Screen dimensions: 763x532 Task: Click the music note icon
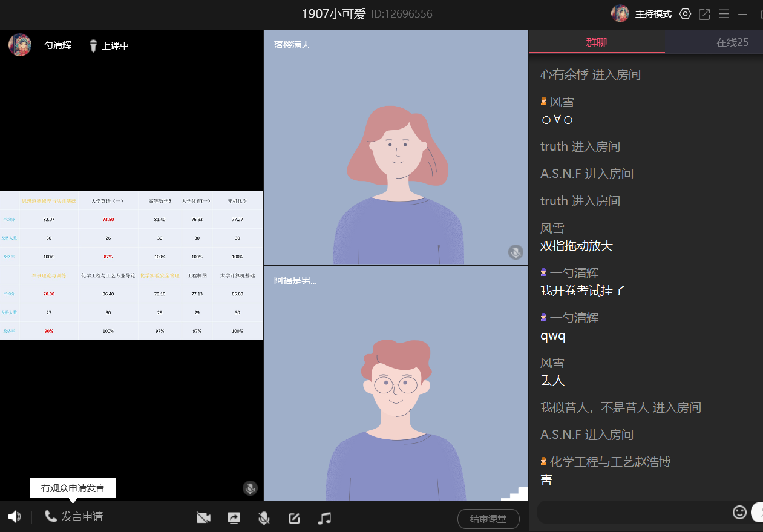[325, 518]
